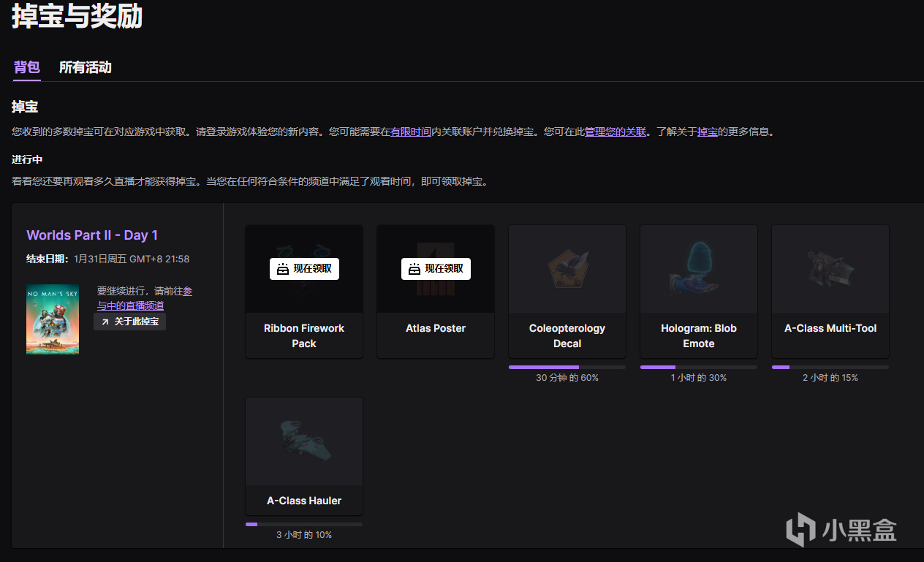Open the 有限时间 link
The width and height of the screenshot is (924, 562).
coord(411,132)
